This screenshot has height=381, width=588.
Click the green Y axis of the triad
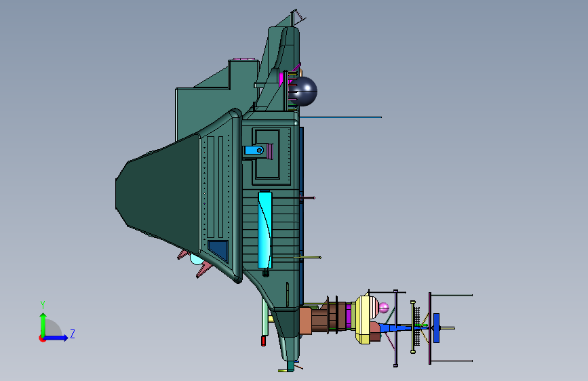click(43, 324)
